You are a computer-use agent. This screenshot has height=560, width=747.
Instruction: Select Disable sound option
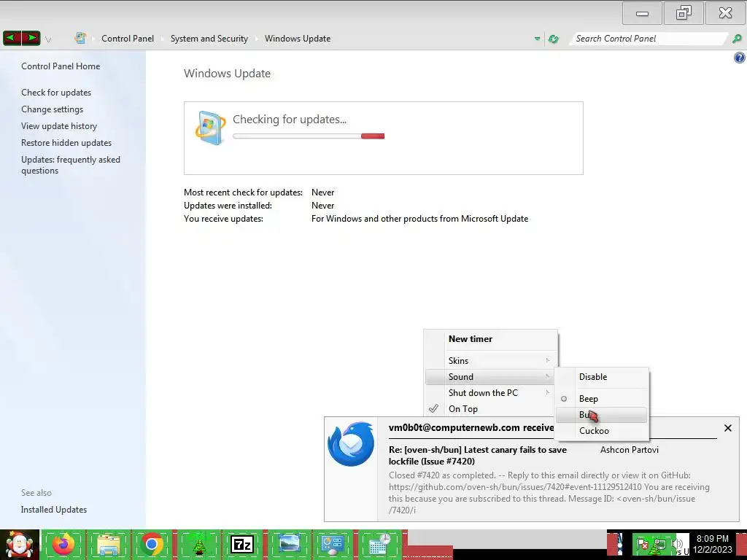(x=601, y=377)
